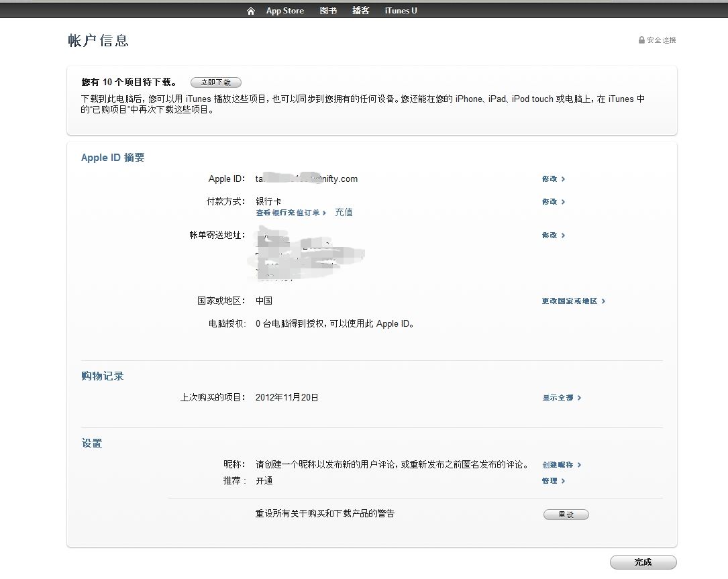Click 显示全部 for purchase history

coord(561,398)
